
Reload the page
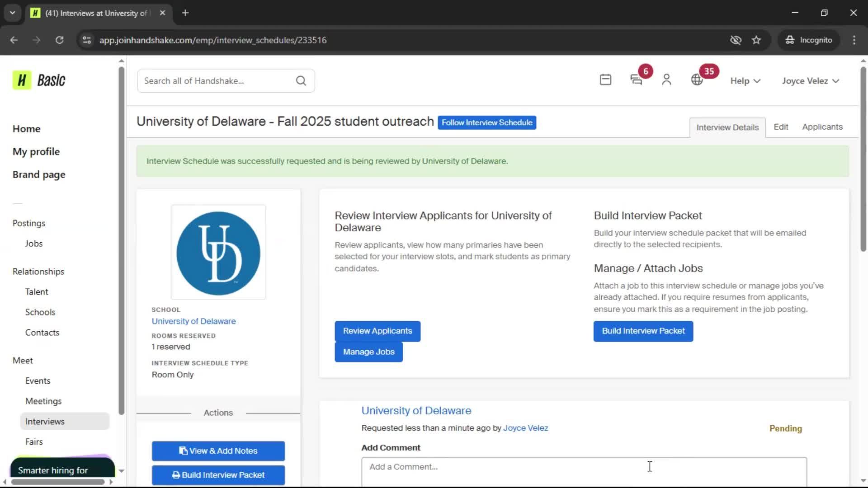59,40
